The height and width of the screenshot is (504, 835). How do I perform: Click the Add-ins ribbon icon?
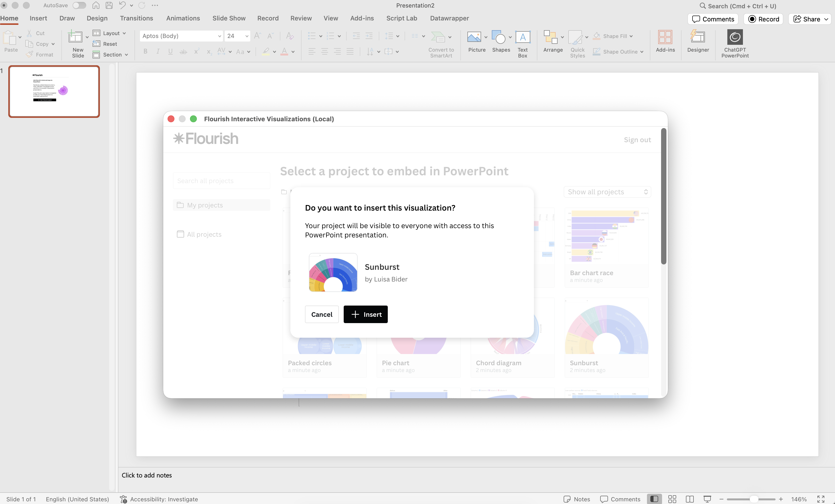click(x=665, y=37)
